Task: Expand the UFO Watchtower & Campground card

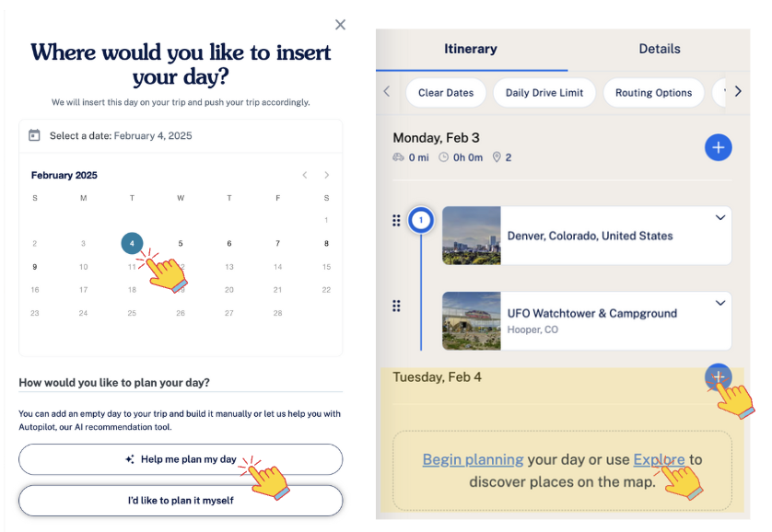Action: pos(719,303)
